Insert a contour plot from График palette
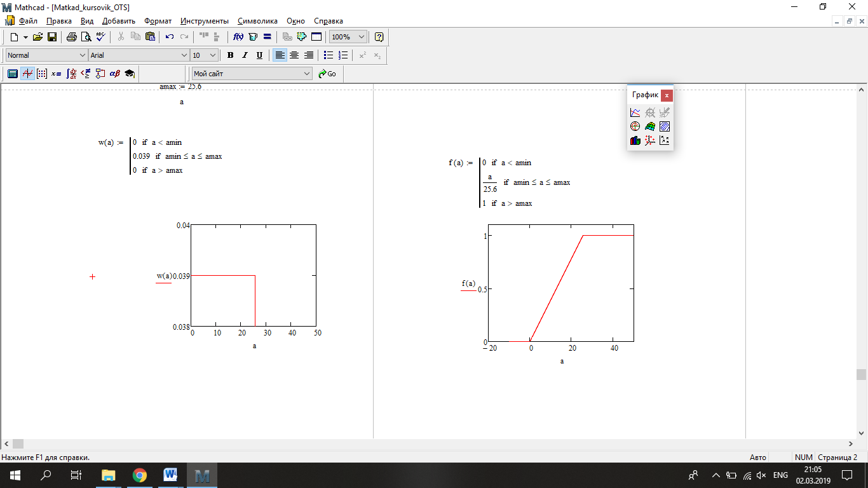868x488 pixels. (664, 126)
